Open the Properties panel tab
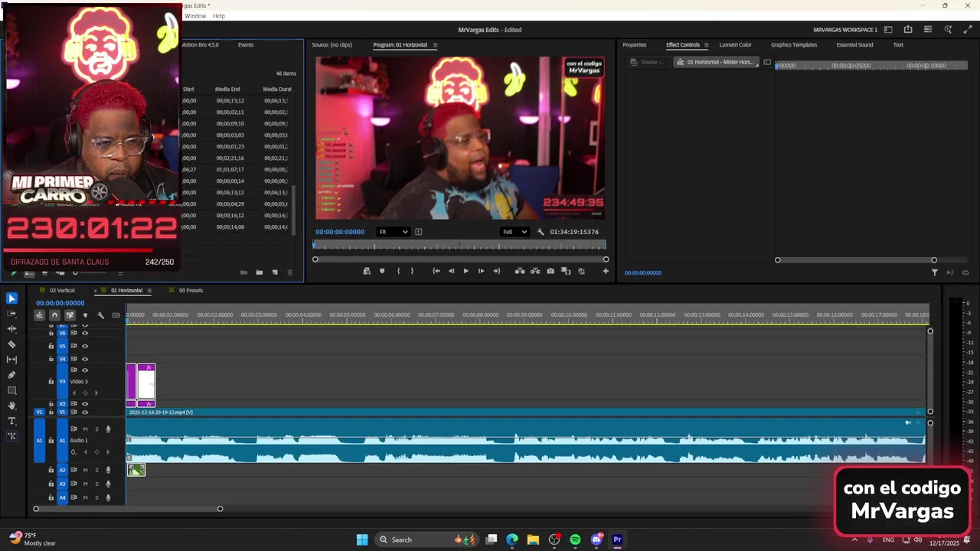The height and width of the screenshot is (551, 980). 634,45
